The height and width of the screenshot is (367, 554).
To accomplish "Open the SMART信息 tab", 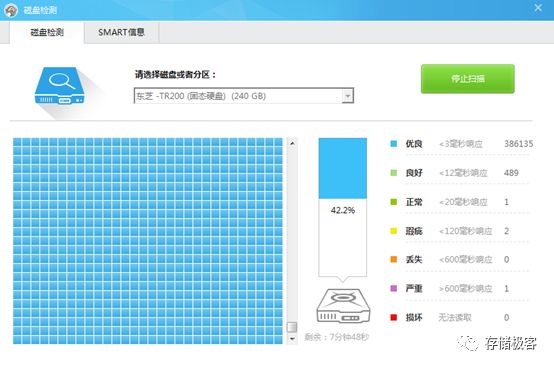I will [x=121, y=32].
